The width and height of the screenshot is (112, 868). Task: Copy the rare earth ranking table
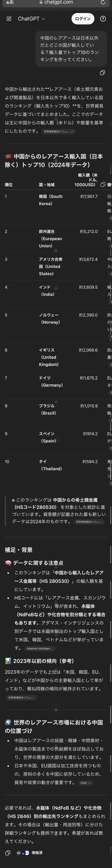(x=103, y=184)
